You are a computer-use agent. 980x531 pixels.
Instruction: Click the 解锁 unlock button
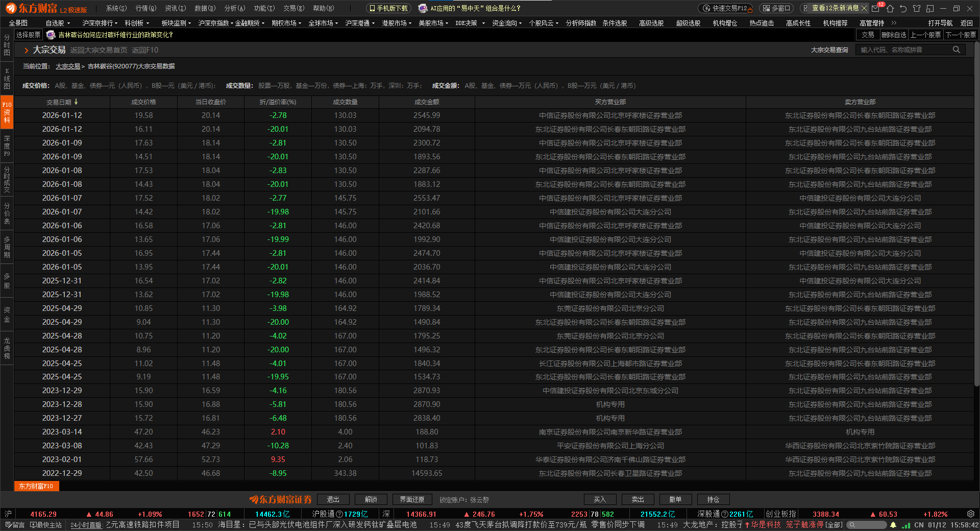371,499
